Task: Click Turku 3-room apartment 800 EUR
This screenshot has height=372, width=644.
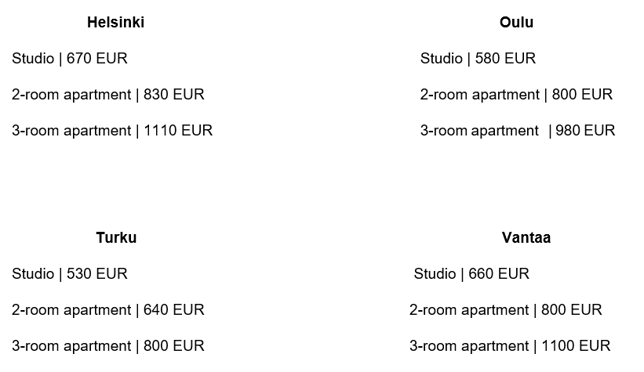Action: 108,346
